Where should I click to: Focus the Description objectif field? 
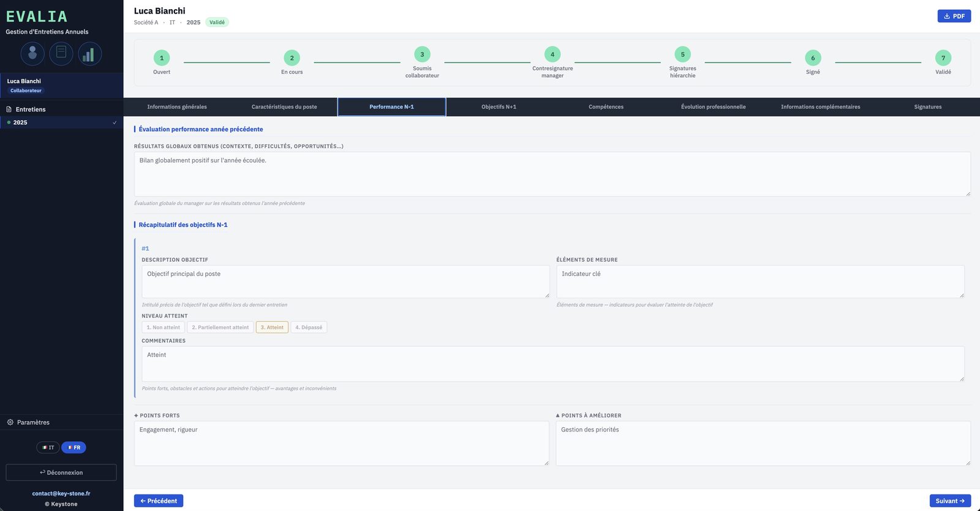[345, 282]
